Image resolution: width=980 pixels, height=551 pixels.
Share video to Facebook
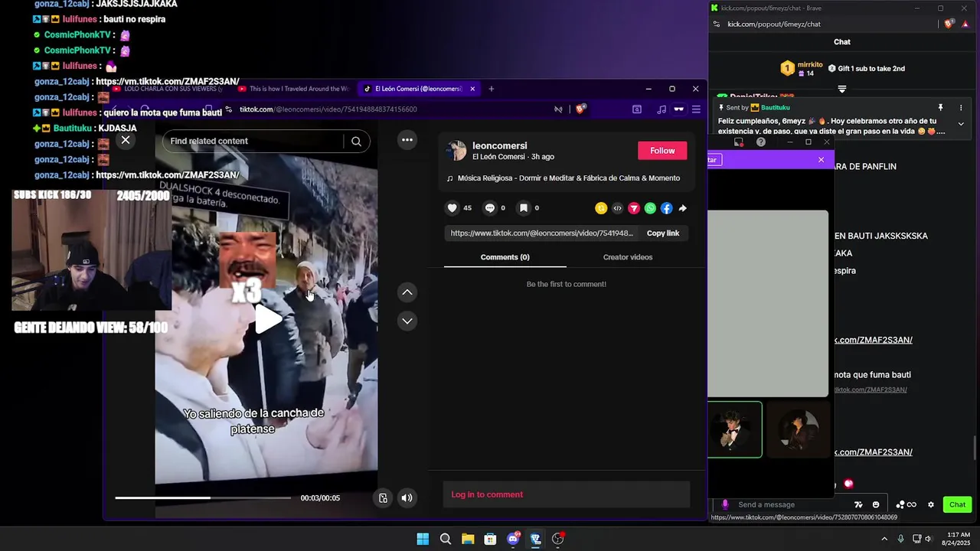pyautogui.click(x=666, y=208)
